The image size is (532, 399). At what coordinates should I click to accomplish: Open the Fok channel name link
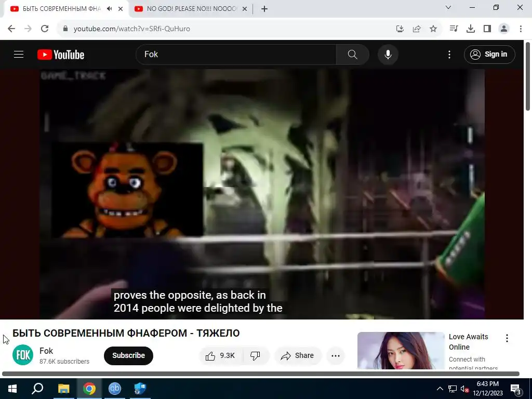point(46,351)
